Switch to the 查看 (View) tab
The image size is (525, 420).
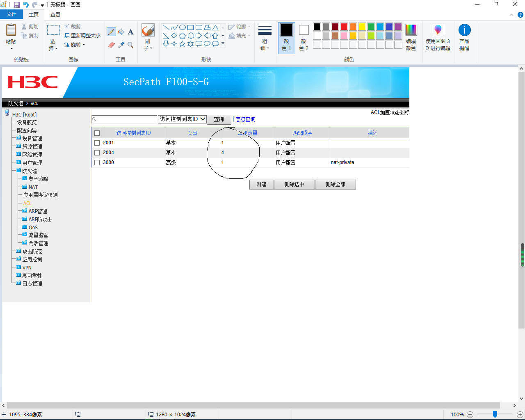(x=55, y=14)
